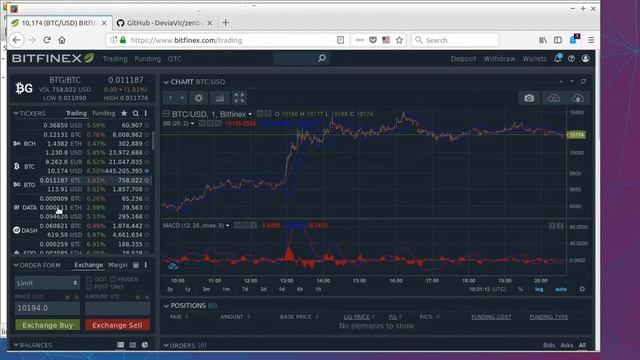
Task: Toggle Firefox sidebar view
Action: click(x=558, y=40)
